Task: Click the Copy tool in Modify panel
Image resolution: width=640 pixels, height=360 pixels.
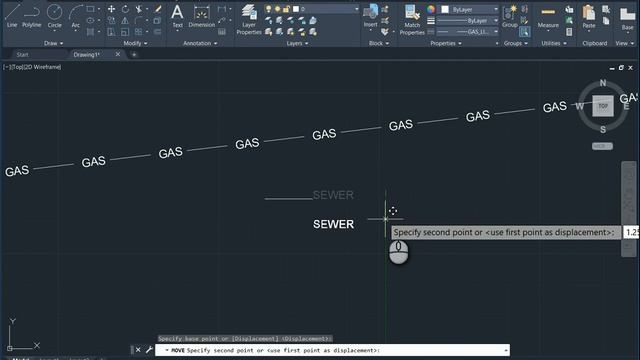Action: (x=111, y=20)
